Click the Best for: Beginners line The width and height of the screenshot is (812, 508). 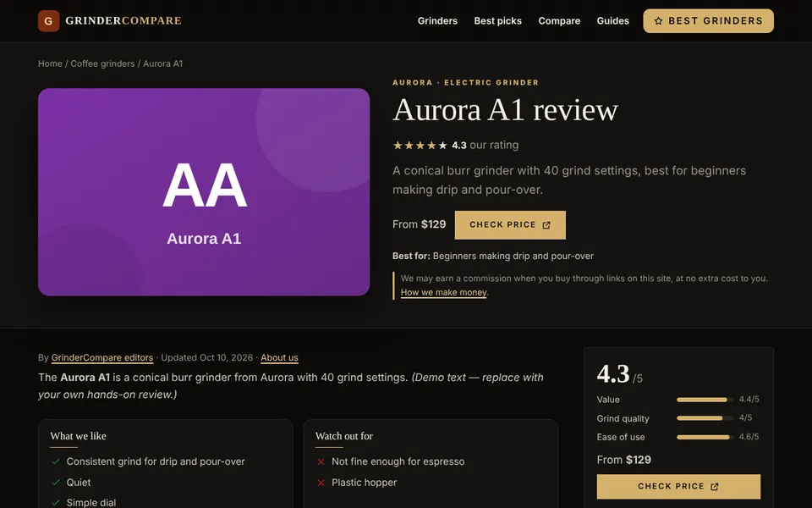click(493, 256)
